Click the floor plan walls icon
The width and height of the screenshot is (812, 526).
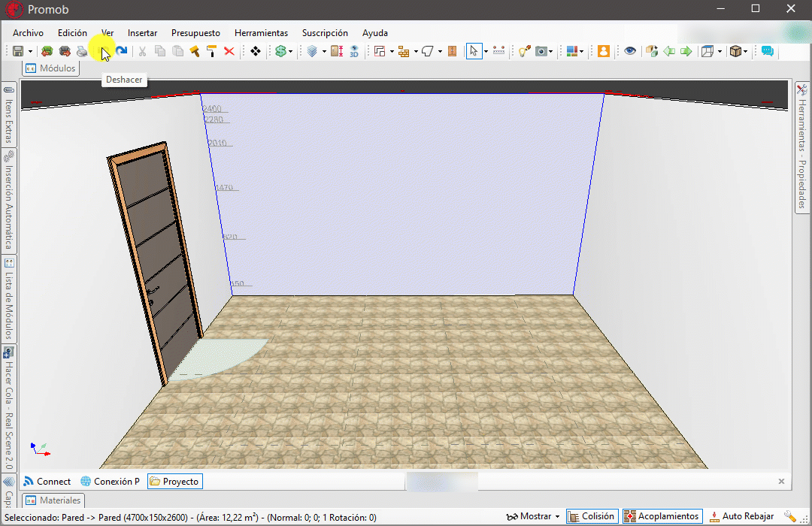click(x=380, y=51)
